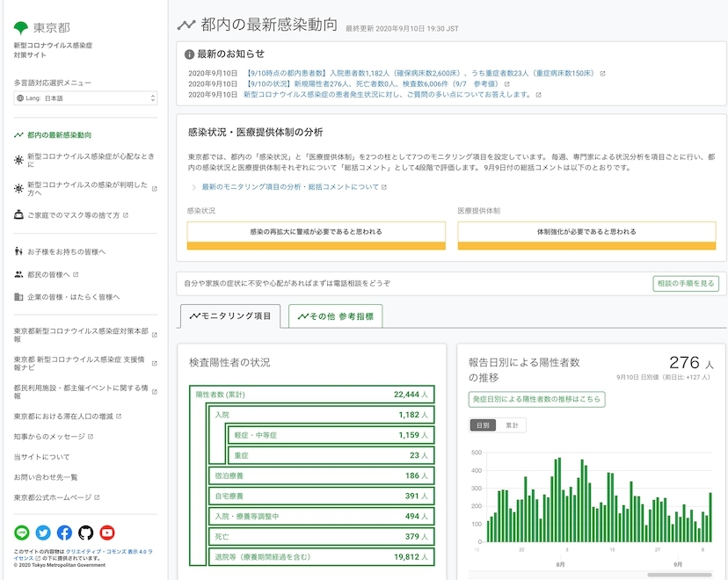Click the 死亡 379人 row

pos(321,536)
